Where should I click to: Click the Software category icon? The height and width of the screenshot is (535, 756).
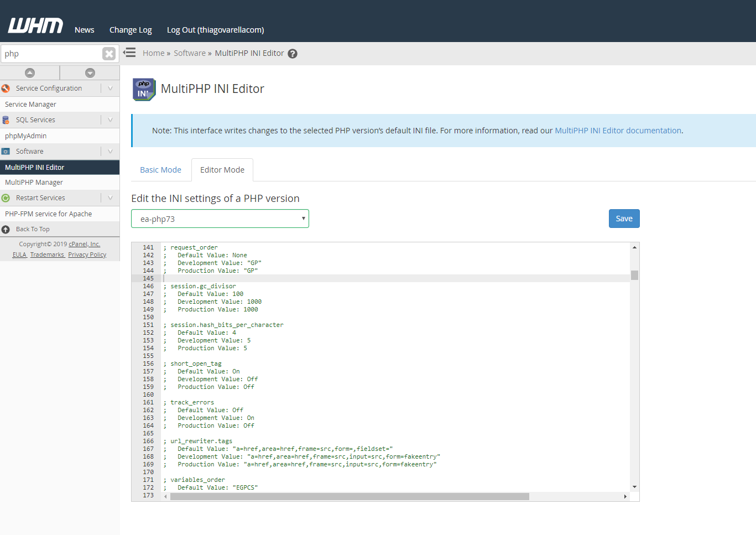click(x=6, y=152)
